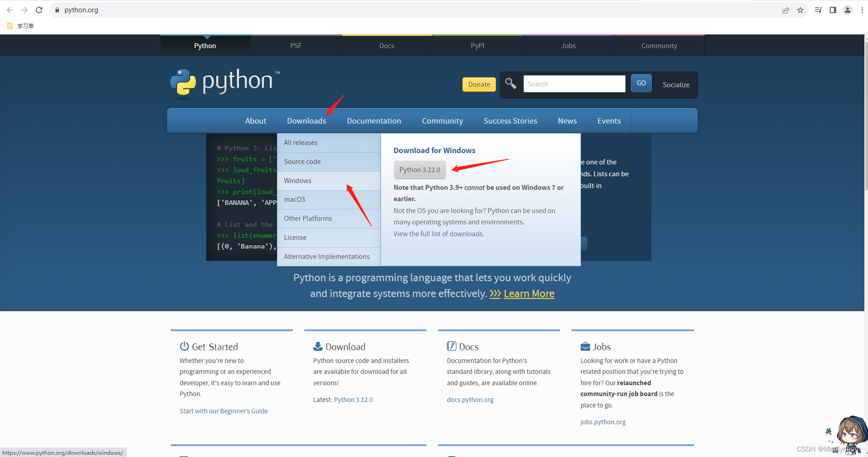The width and height of the screenshot is (868, 457).
Task: Open the Socialize menu
Action: 676,84
